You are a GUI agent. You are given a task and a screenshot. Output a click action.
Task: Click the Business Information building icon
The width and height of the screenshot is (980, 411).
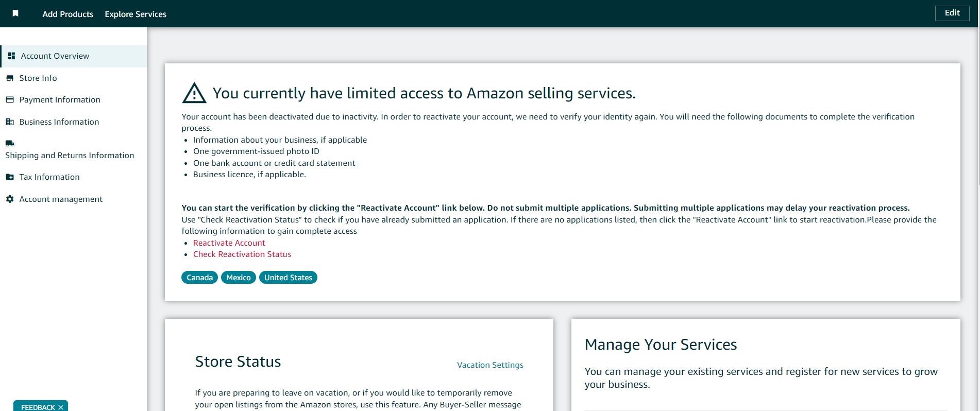pyautogui.click(x=10, y=122)
